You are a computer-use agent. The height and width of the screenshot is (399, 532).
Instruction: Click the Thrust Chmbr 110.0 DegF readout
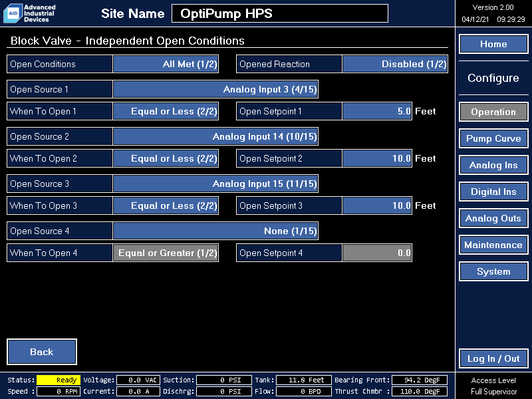[x=420, y=391]
